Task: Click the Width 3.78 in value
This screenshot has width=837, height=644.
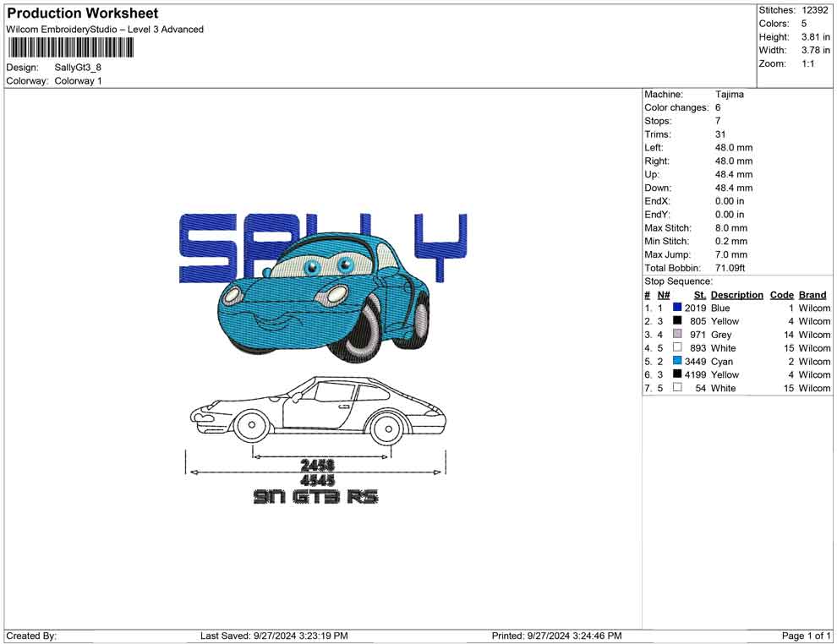Action: (815, 50)
